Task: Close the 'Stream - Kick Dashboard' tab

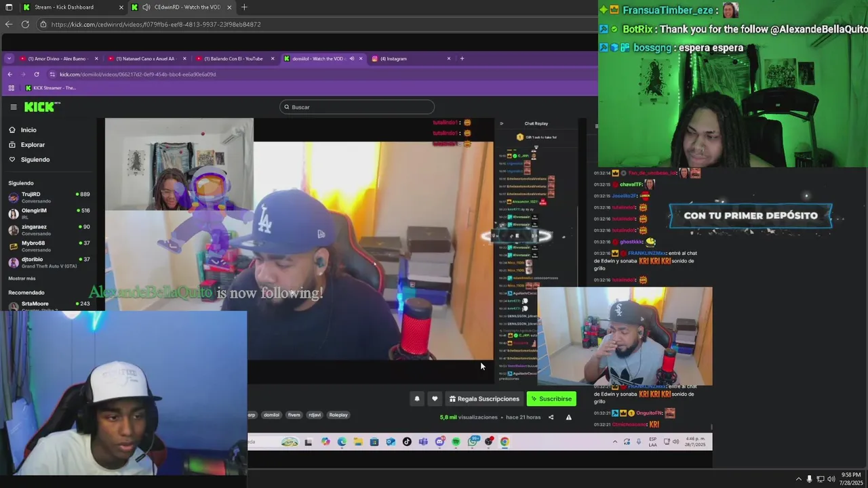Action: coord(121,7)
